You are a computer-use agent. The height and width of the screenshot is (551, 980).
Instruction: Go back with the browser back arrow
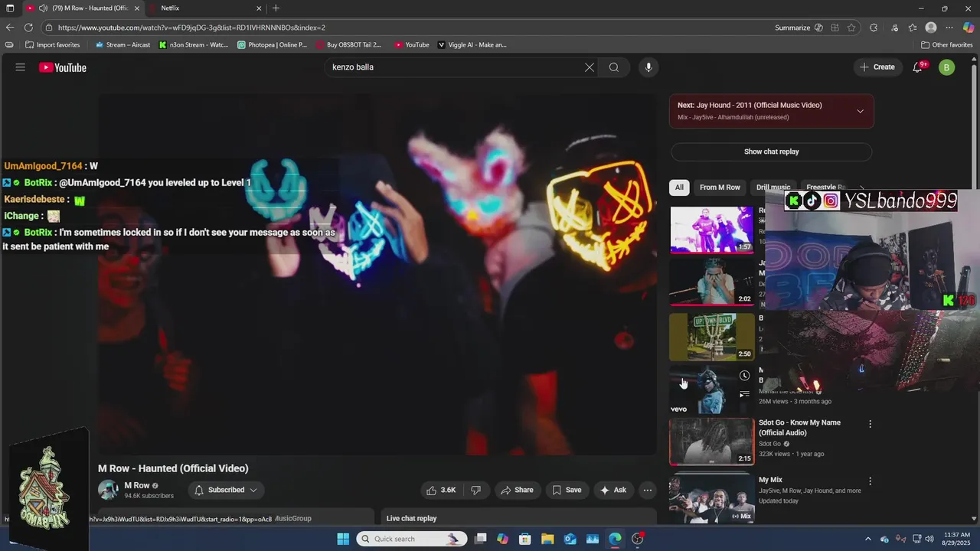(x=10, y=28)
